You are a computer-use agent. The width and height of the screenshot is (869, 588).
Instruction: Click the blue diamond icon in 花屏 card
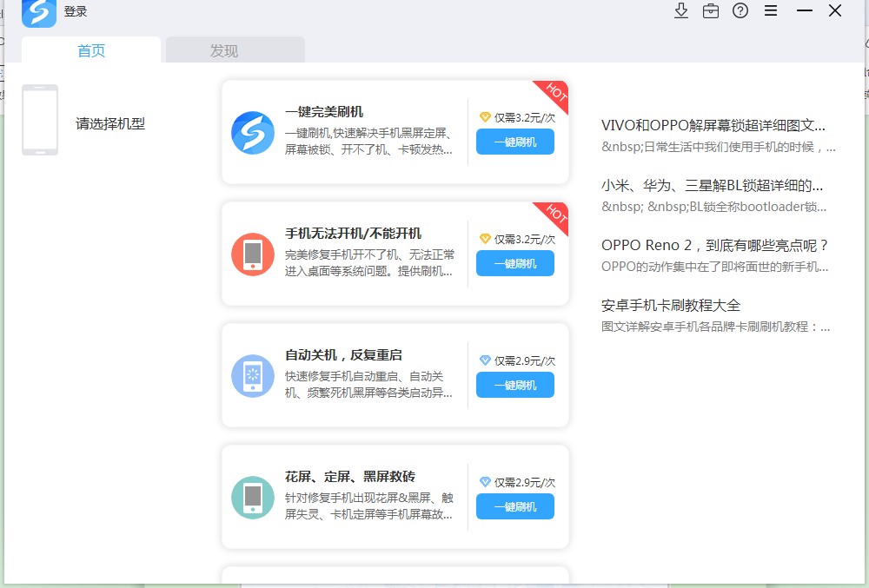[485, 482]
